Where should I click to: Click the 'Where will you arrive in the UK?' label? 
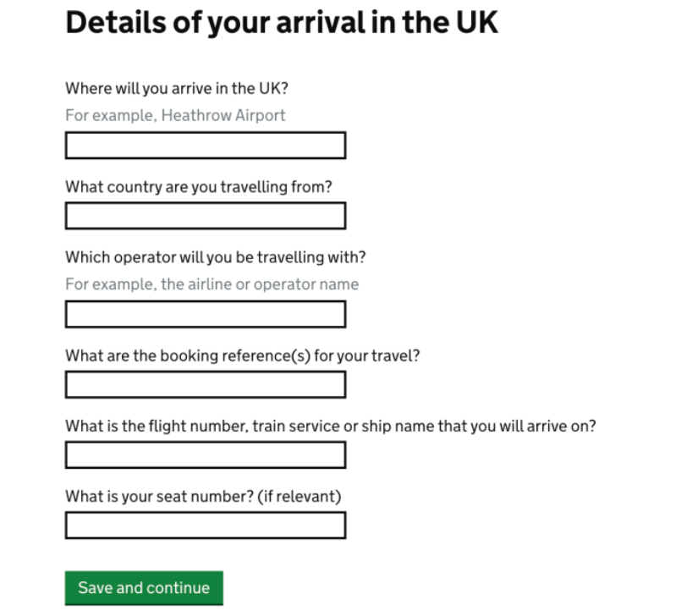[182, 88]
